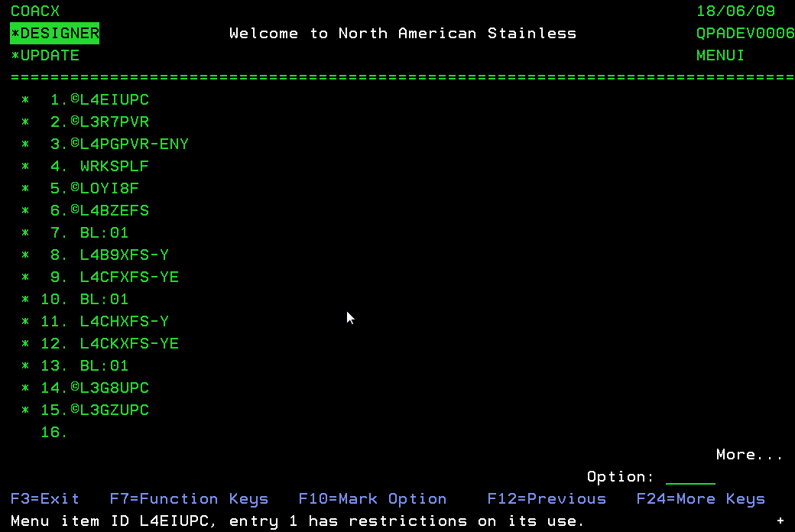Select menu entry 1 L4EIUPC
795x532 pixels.
point(114,100)
